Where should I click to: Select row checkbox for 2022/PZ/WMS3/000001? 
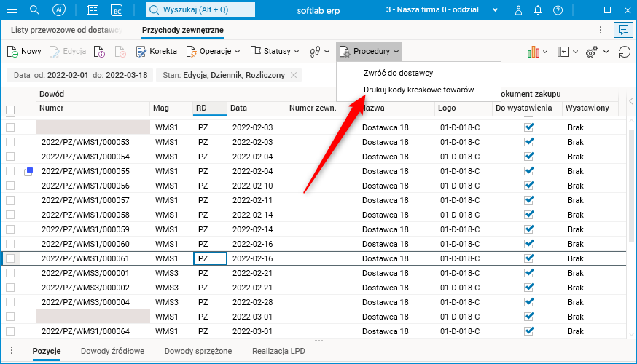point(10,273)
